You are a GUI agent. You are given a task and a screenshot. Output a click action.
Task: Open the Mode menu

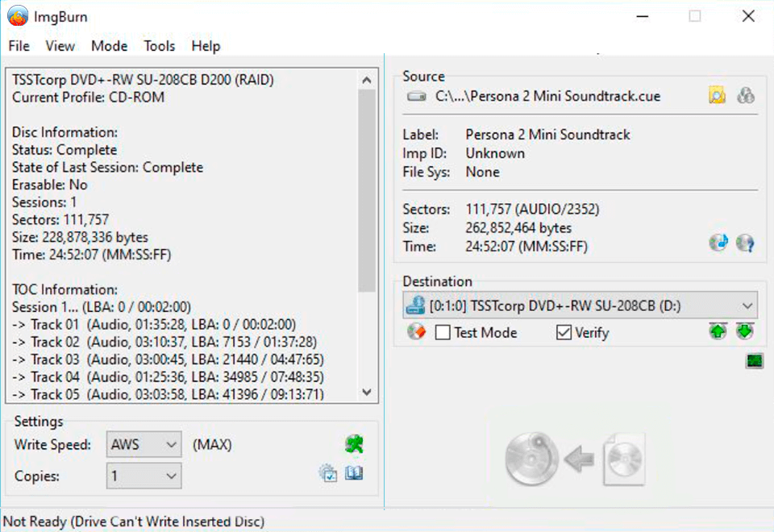click(109, 46)
